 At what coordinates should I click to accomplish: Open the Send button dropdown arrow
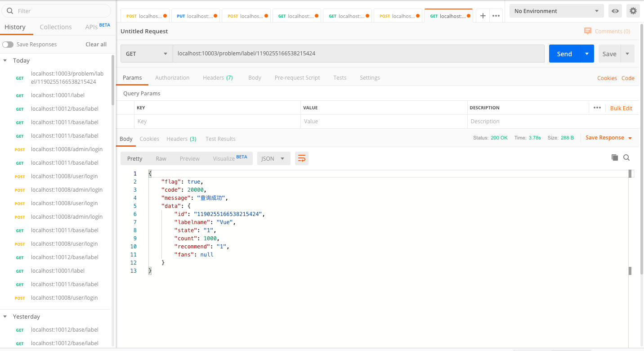(x=587, y=54)
